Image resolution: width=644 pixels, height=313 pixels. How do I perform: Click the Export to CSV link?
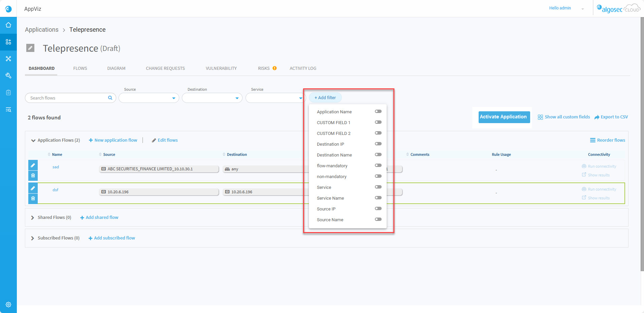pos(611,117)
